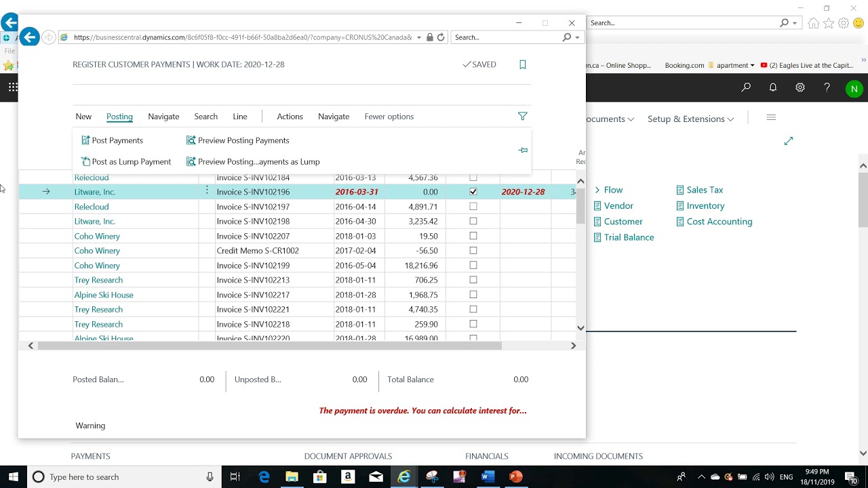Refresh the popup window page
868x488 pixels.
coord(441,37)
